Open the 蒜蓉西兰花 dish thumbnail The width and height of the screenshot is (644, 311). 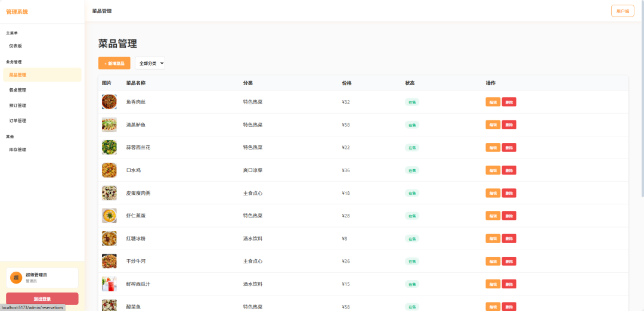point(109,147)
